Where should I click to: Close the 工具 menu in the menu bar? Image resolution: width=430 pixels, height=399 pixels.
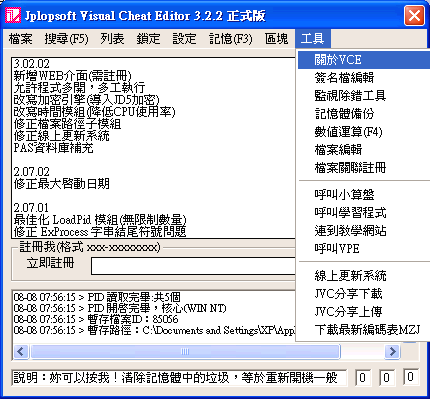click(x=312, y=39)
